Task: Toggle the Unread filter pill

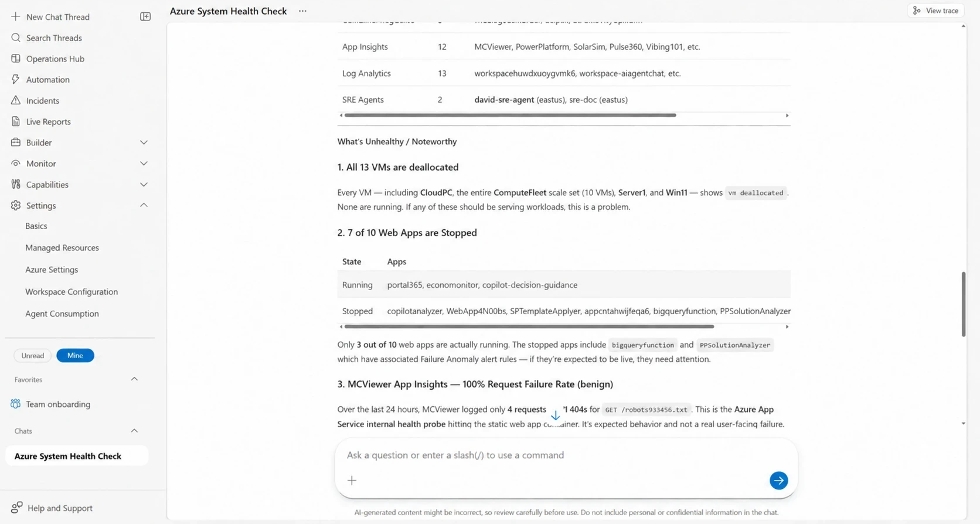Action: pyautogui.click(x=33, y=355)
